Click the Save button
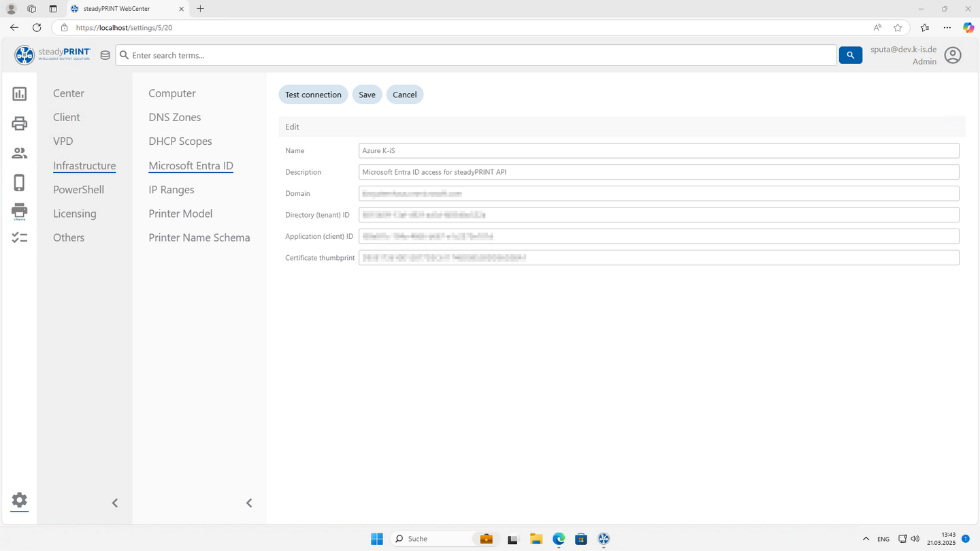 click(367, 95)
